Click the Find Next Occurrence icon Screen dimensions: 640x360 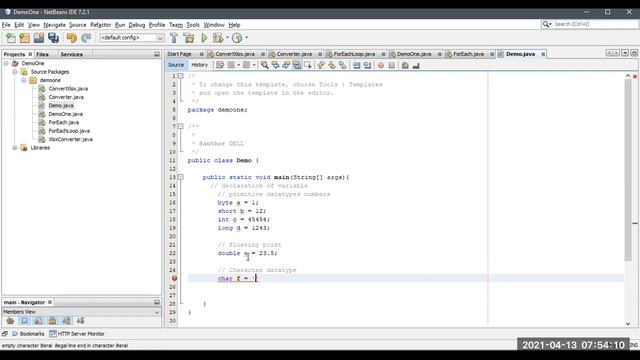point(286,65)
